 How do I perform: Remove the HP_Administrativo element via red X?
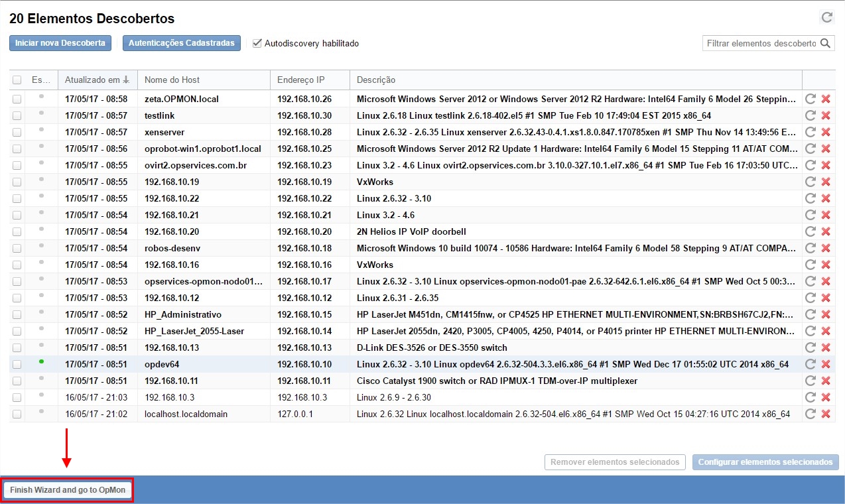pos(826,314)
